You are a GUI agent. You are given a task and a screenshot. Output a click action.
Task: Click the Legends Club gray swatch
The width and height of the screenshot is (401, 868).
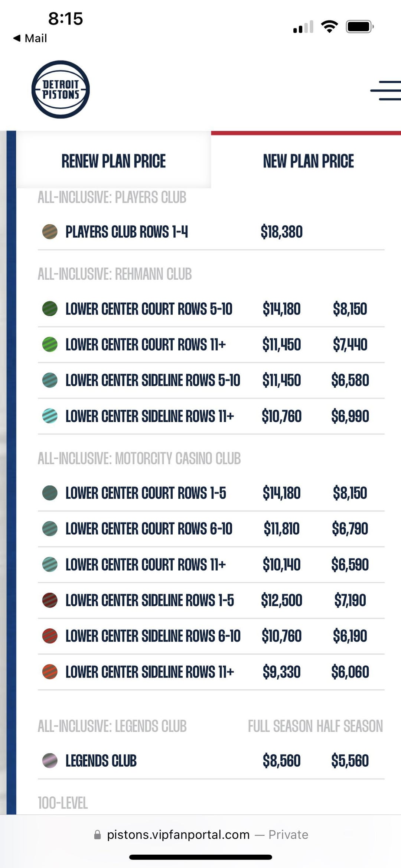(50, 761)
